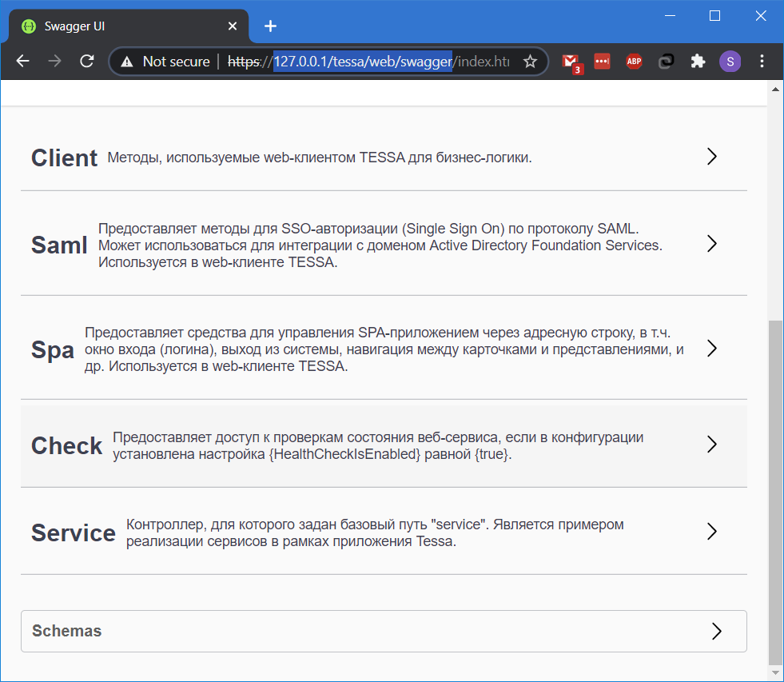The height and width of the screenshot is (682, 784).
Task: Open the ABP Adblock Plus extension
Action: point(634,61)
